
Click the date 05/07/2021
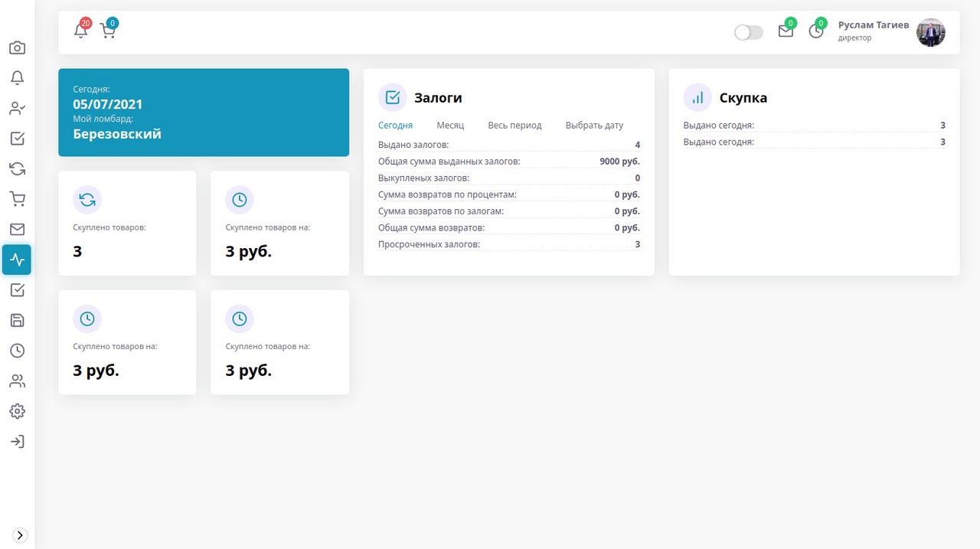(x=108, y=104)
